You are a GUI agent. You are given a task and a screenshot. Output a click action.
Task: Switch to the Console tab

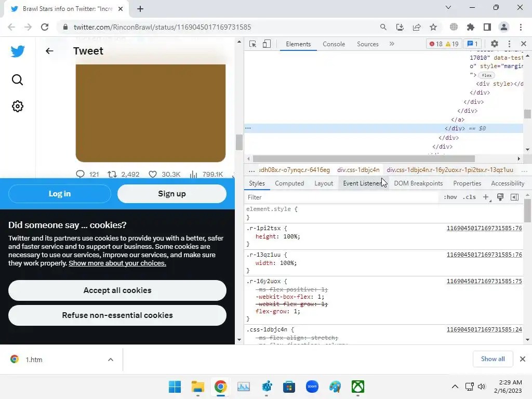pos(334,44)
